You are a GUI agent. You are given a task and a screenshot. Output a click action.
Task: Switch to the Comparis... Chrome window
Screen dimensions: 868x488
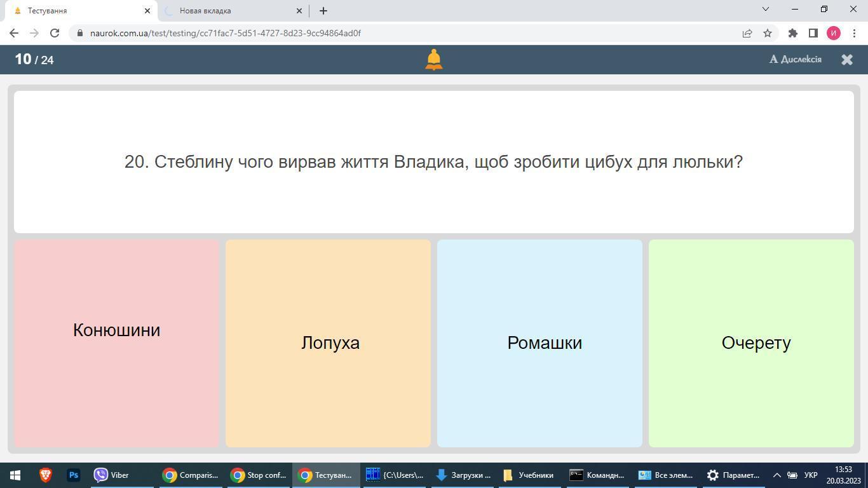click(x=191, y=475)
